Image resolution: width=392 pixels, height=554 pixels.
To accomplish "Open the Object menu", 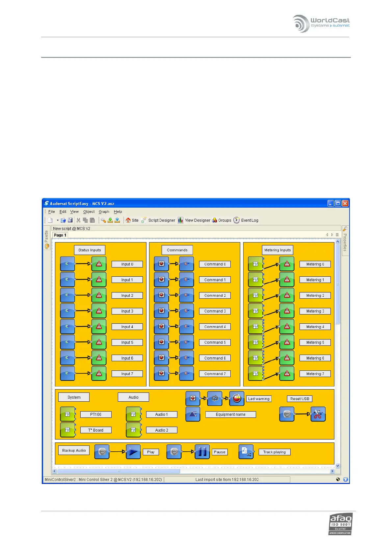I will click(x=89, y=212).
